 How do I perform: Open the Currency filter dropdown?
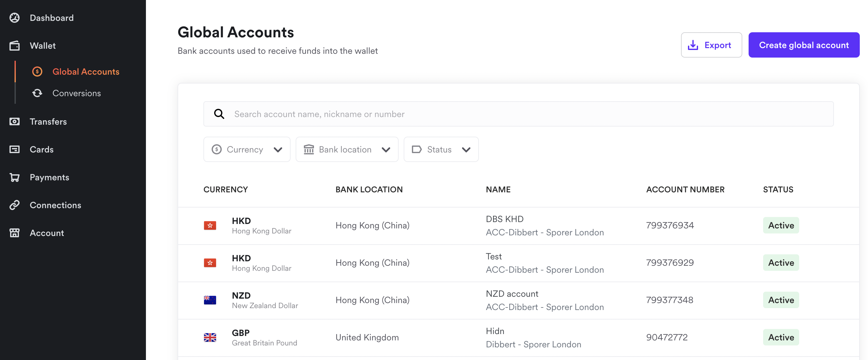pyautogui.click(x=247, y=149)
